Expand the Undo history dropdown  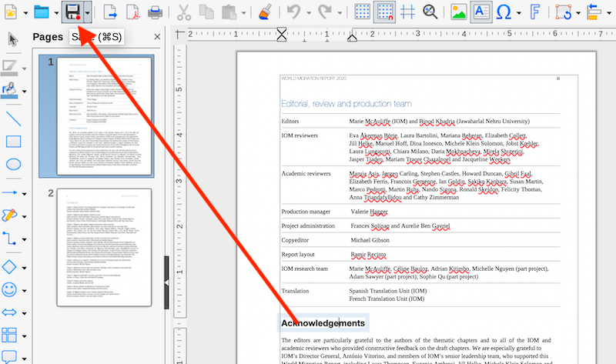click(309, 13)
